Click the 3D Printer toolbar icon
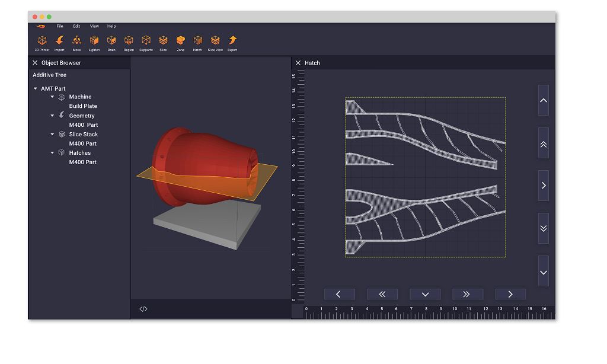This screenshot has height=364, width=607. [x=42, y=41]
